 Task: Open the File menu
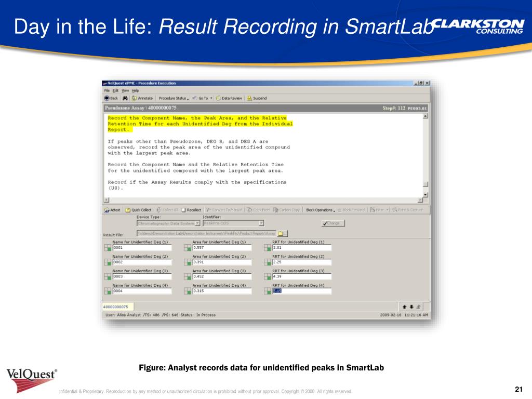click(107, 90)
